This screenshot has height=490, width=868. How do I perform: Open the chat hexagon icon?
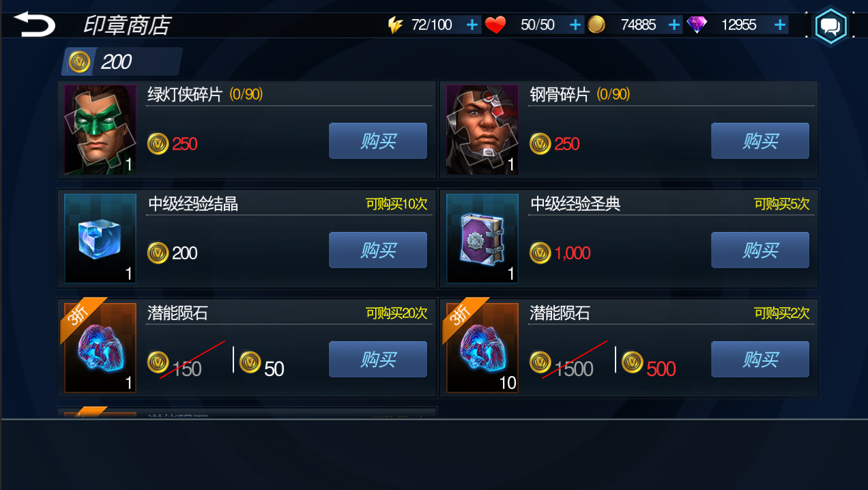(x=830, y=26)
